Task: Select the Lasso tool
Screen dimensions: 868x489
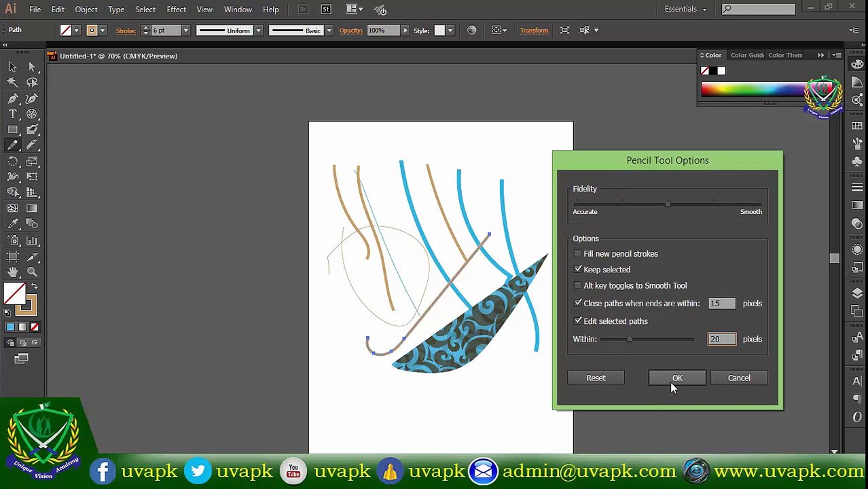Action: click(x=32, y=82)
